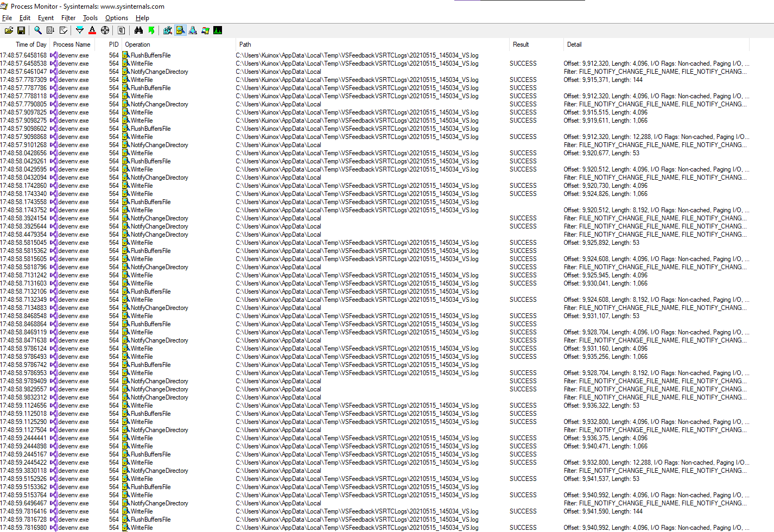The image size is (774, 532).
Task: Open the Event menu
Action: point(46,18)
